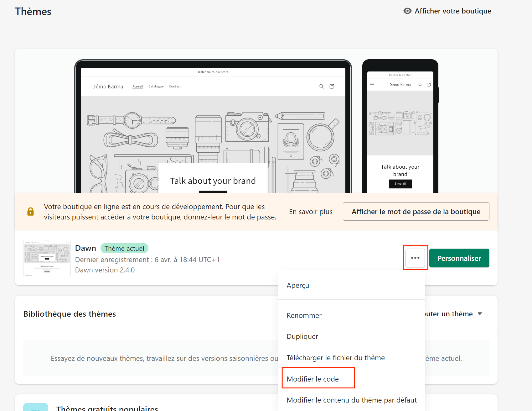This screenshot has width=532, height=411.
Task: Click the Dawn theme thumbnail image
Action: click(47, 258)
